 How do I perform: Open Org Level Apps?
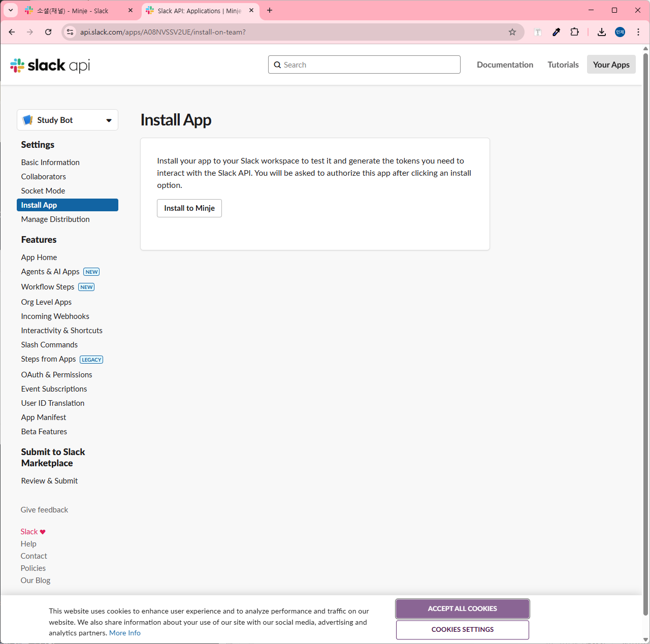tap(46, 302)
